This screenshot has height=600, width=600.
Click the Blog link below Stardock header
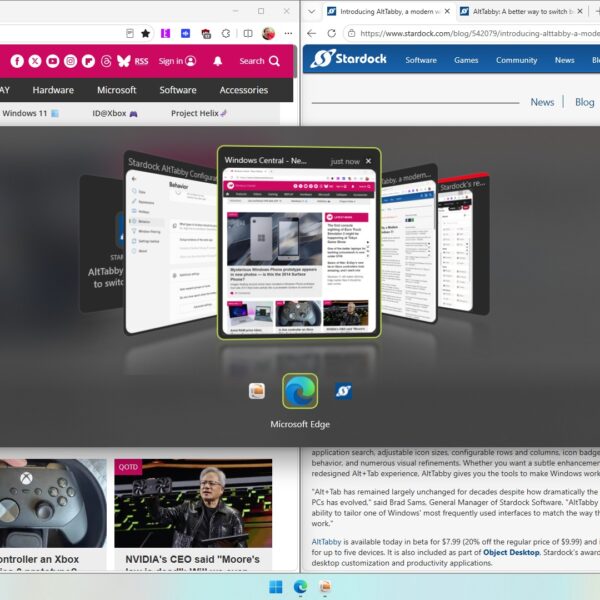coord(585,102)
